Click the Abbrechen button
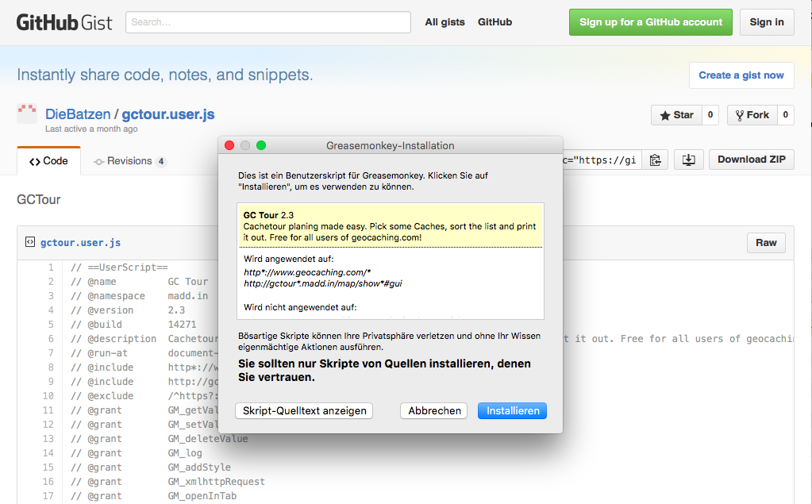Screen dimensions: 812x504 point(434,411)
